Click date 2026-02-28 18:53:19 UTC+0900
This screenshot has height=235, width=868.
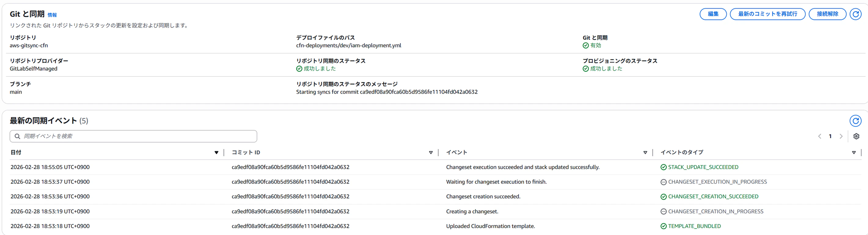click(50, 212)
